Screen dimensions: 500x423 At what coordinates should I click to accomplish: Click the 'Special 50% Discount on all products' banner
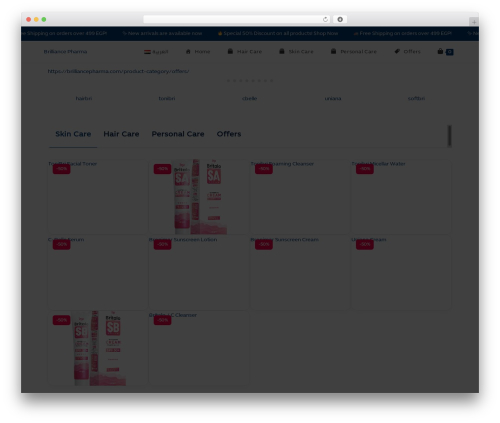click(278, 33)
